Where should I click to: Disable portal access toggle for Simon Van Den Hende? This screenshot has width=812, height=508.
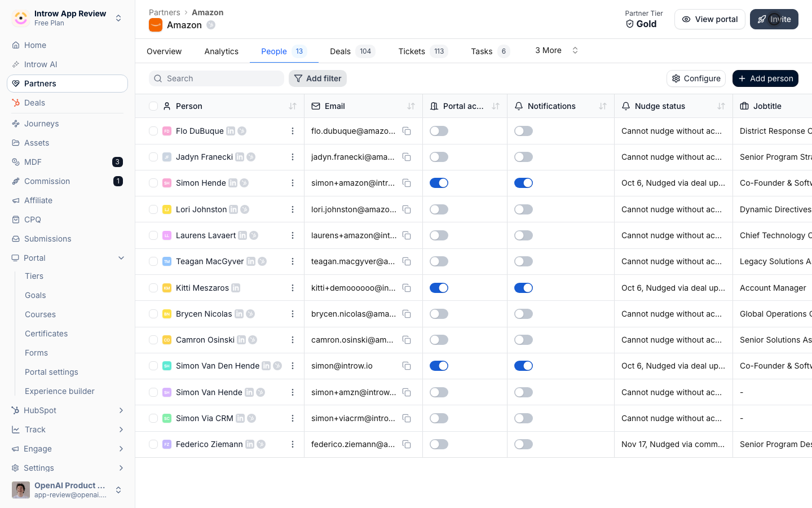tap(439, 366)
